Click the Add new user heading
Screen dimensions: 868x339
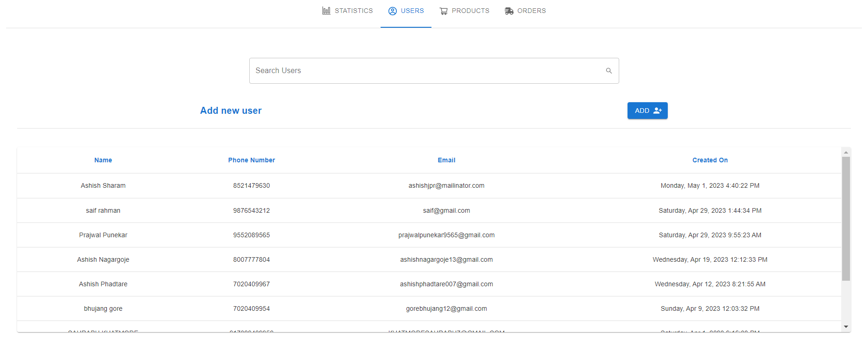(231, 111)
